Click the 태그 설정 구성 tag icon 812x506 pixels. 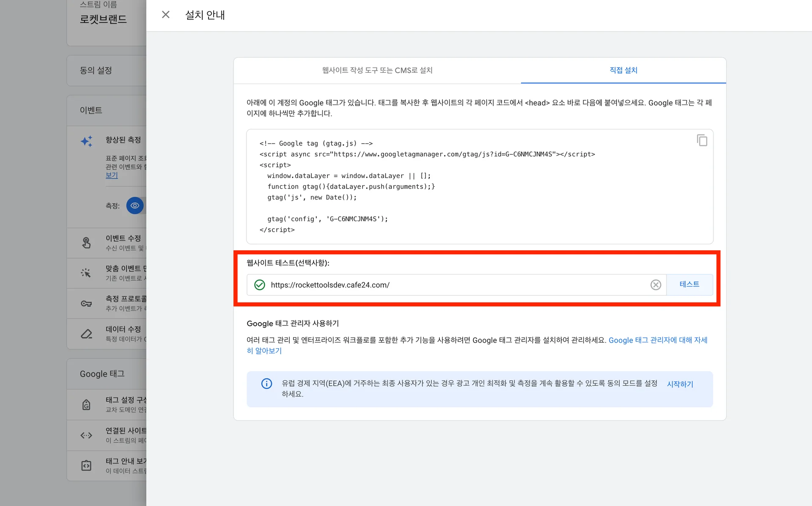[x=86, y=405]
